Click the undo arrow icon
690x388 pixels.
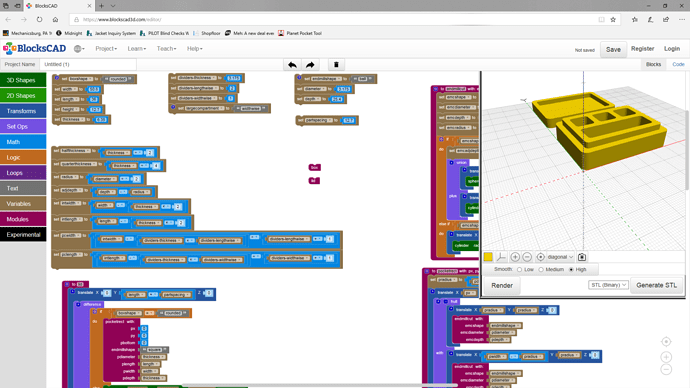[x=292, y=65]
